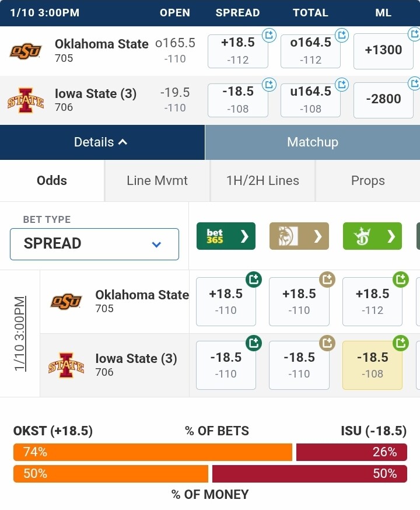
Task: Tap the Iowa State team logo in top row
Action: pos(25,100)
